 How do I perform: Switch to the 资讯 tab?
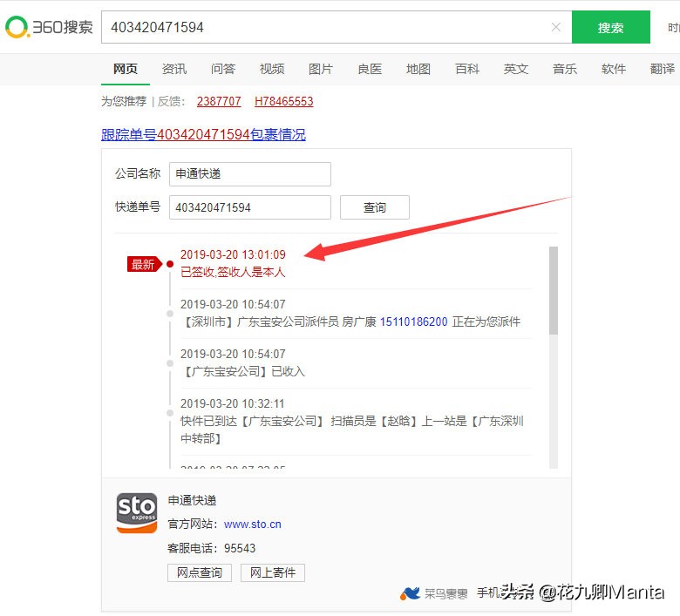point(174,69)
